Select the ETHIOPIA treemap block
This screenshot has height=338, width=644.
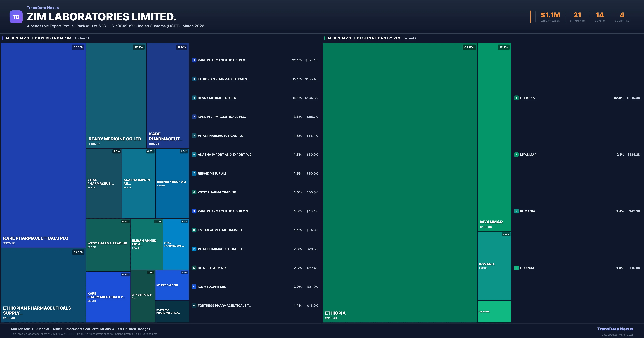(x=400, y=183)
